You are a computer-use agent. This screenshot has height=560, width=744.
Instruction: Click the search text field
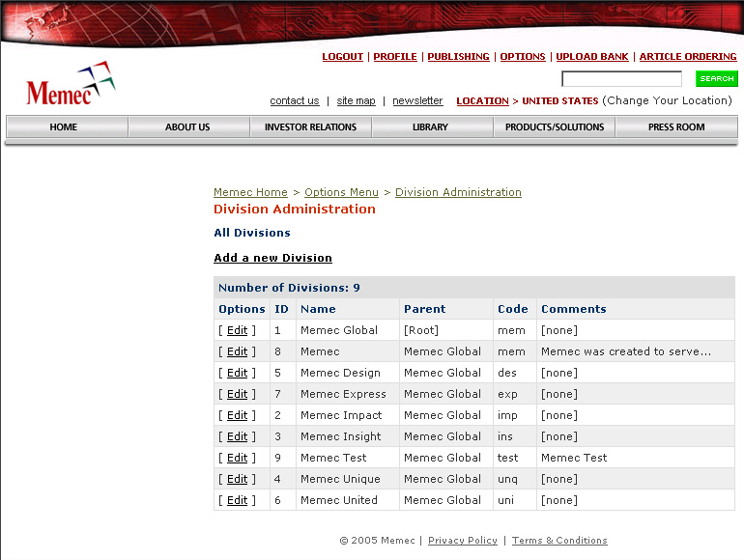(621, 79)
